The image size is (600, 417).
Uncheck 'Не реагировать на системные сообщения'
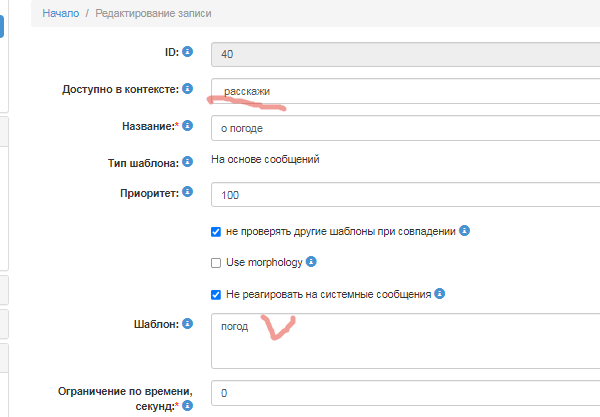click(216, 295)
